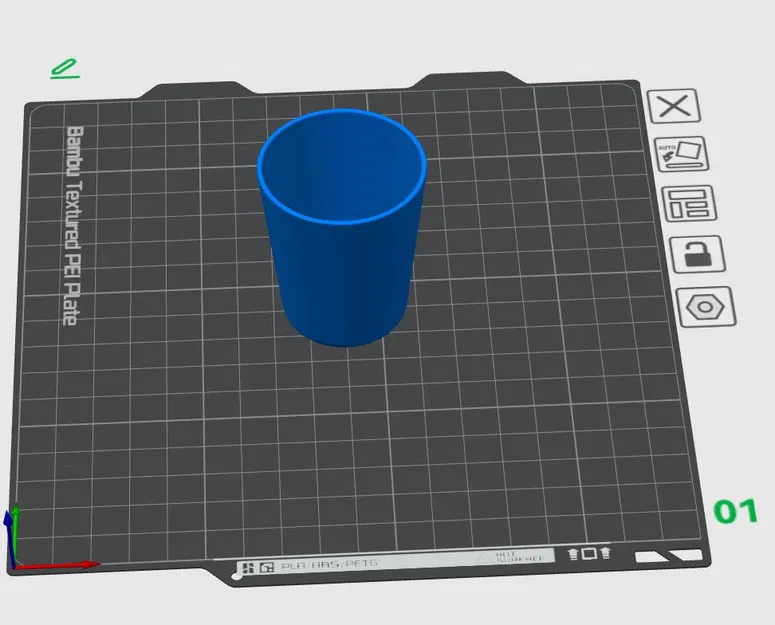The width and height of the screenshot is (775, 625).
Task: Open plate settings hexagon icon
Action: 706,307
